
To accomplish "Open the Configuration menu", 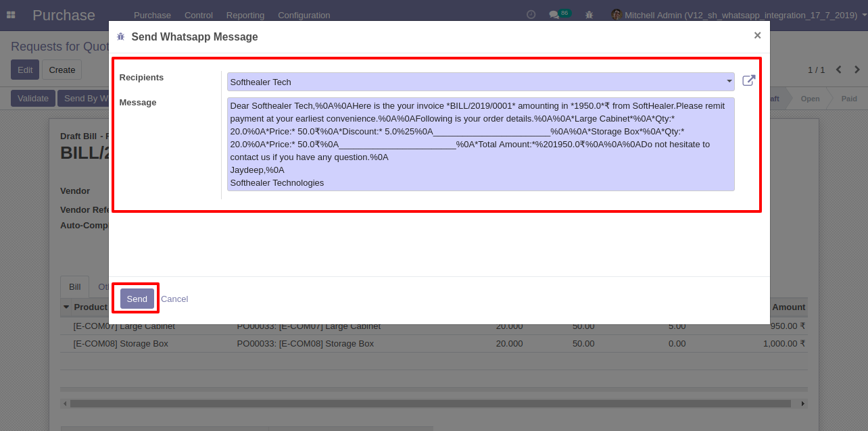I will (304, 15).
